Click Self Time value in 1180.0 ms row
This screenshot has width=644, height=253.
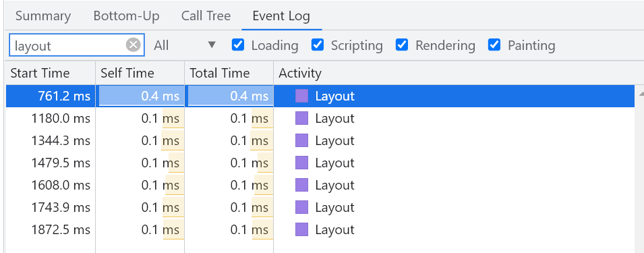(160, 118)
